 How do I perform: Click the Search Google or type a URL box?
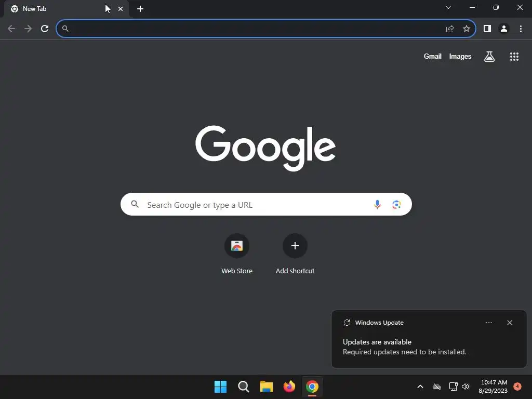click(267, 204)
